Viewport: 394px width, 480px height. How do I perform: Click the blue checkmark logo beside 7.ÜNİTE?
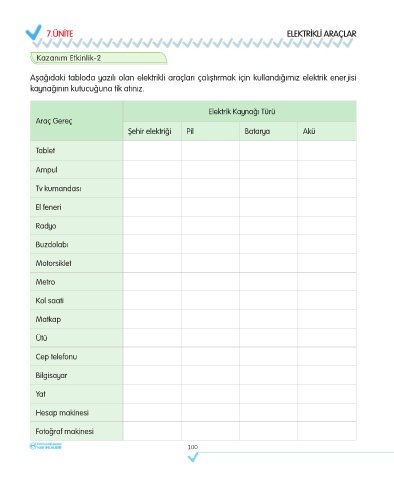(x=34, y=32)
